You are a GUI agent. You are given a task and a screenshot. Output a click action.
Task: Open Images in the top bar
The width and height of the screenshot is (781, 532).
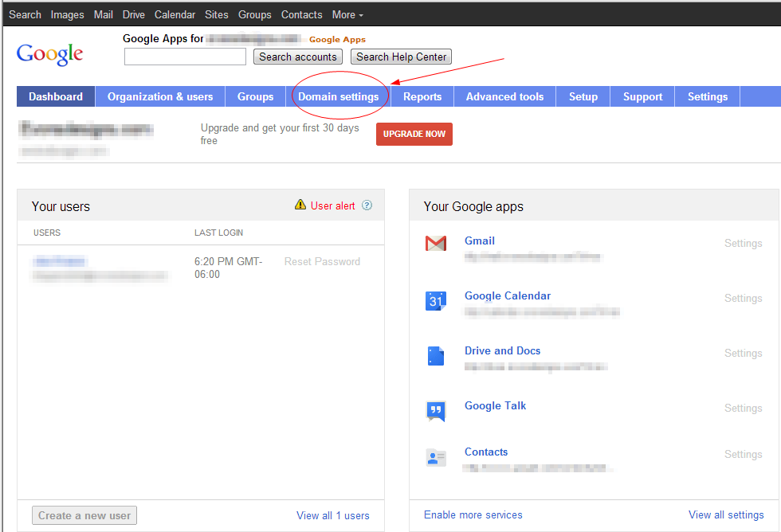pos(67,15)
